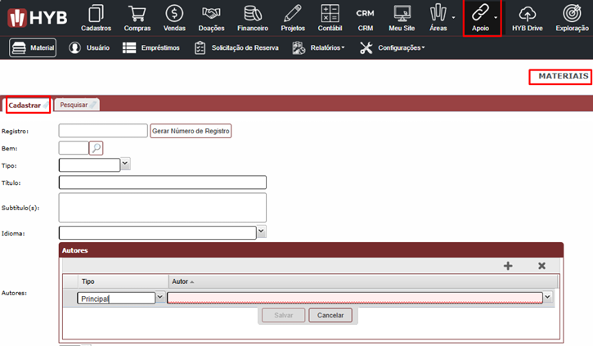Image resolution: width=593 pixels, height=364 pixels.
Task: Open the Cadastros module icon
Action: (x=97, y=14)
